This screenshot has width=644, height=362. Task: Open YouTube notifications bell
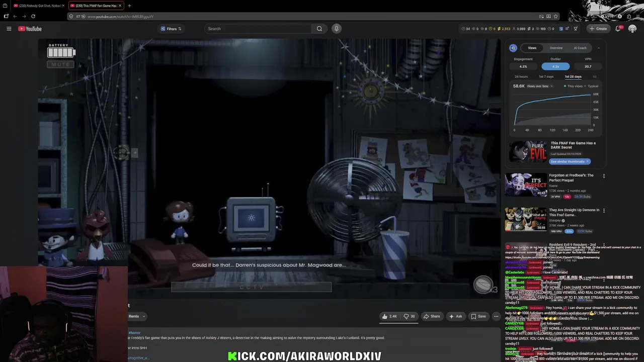(618, 29)
